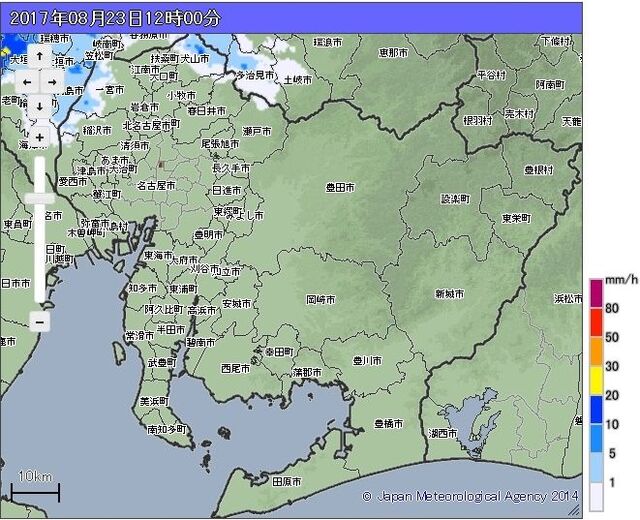This screenshot has width=640, height=520.
Task: Click the 春日井市 label on the map
Action: coord(207,111)
